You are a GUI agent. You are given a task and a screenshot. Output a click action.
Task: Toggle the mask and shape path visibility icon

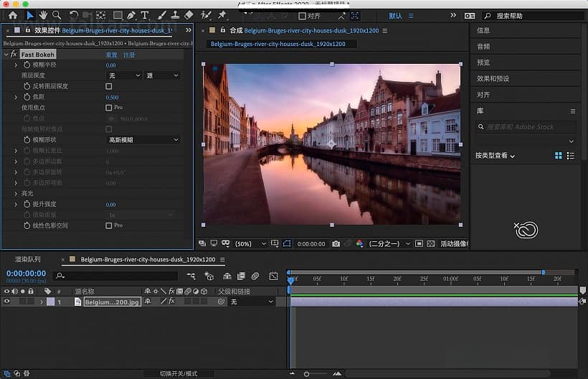(x=287, y=244)
